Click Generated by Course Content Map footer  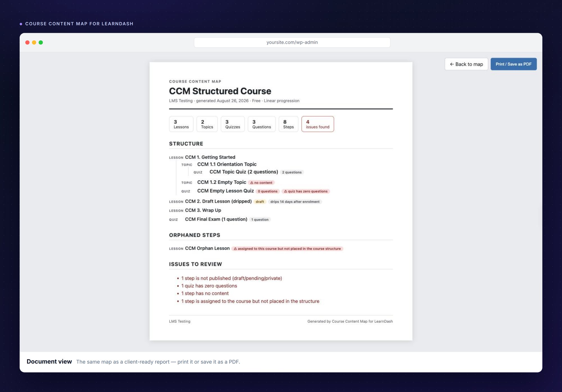click(350, 322)
